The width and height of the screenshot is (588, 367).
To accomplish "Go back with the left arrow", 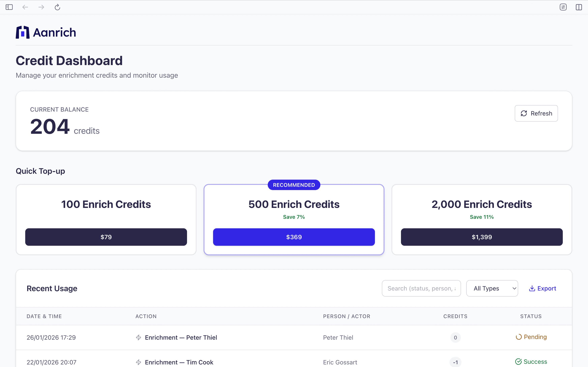I will tap(25, 7).
